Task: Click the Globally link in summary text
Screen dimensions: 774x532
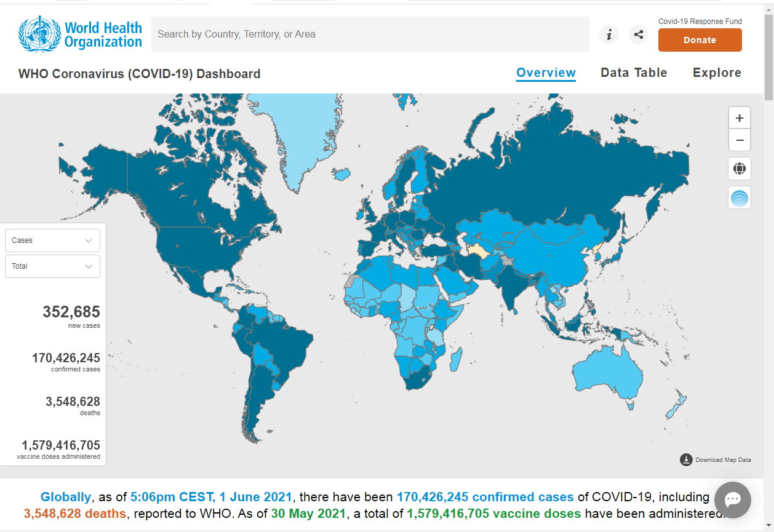Action: coord(65,497)
